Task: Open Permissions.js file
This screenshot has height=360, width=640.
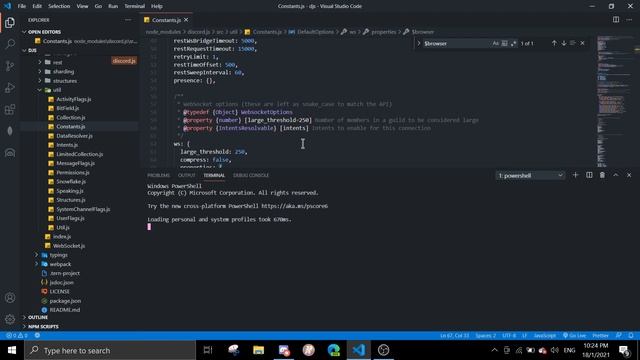Action: pos(73,172)
